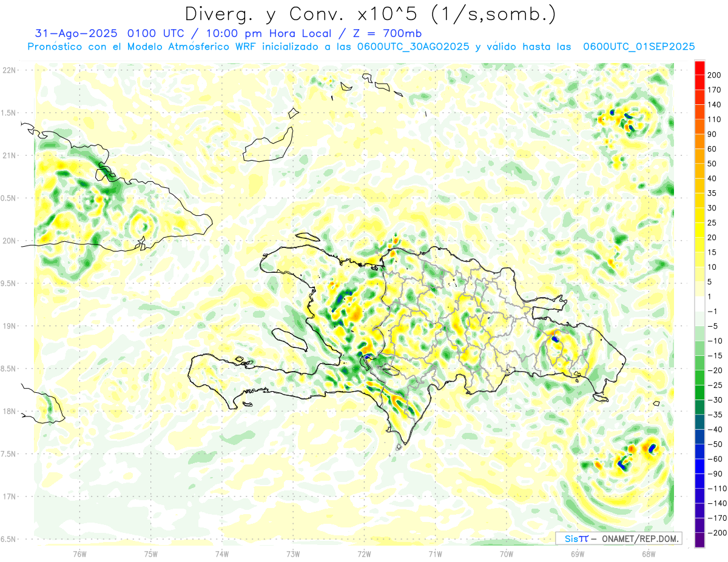Click the topmost red swatch of the colorbar

[699, 68]
